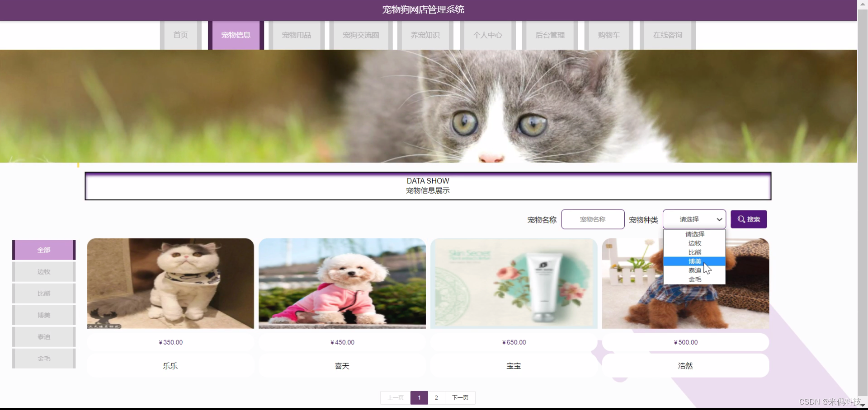The height and width of the screenshot is (410, 868).
Task: Select 比熊 category in the left sidebar
Action: [43, 293]
